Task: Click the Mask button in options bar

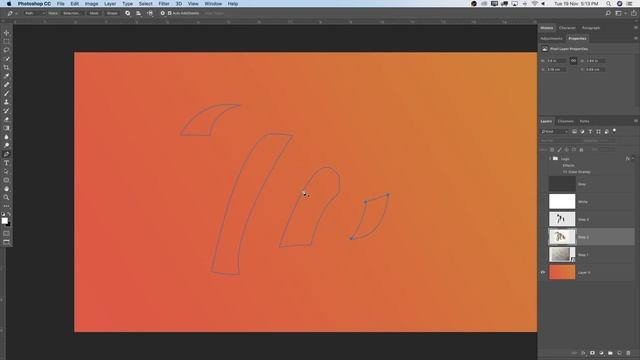Action: (94, 13)
